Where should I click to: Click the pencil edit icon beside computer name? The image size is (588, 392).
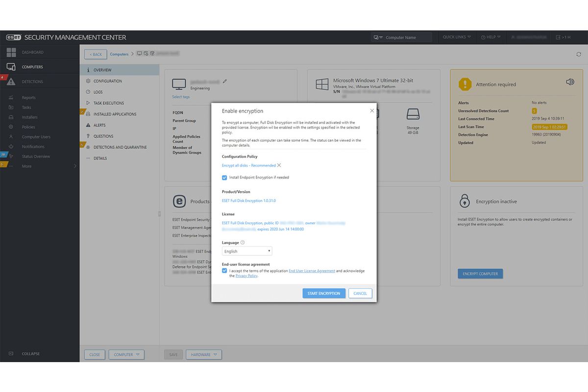tap(225, 81)
